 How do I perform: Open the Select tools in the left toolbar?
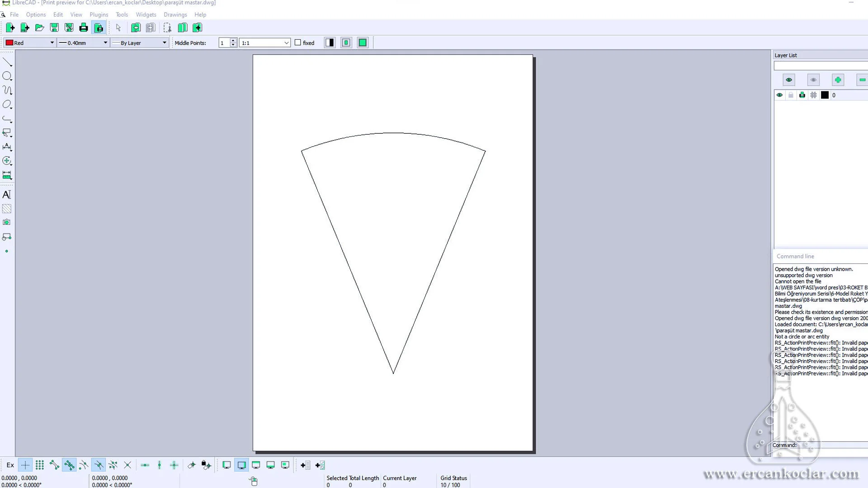(x=7, y=133)
